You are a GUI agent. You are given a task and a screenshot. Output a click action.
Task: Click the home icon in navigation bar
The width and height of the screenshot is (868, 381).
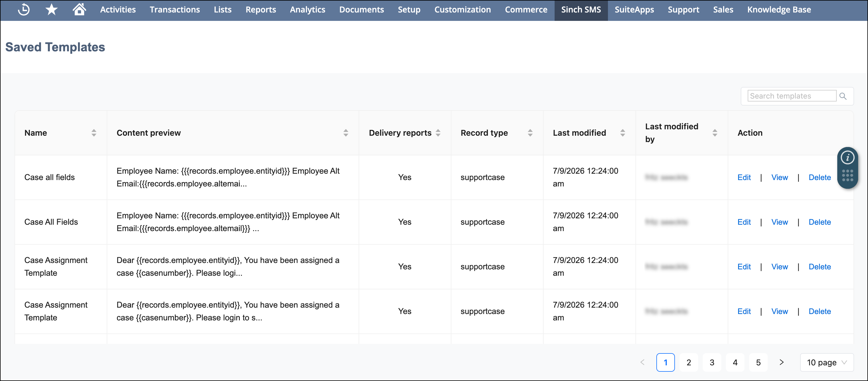(79, 10)
